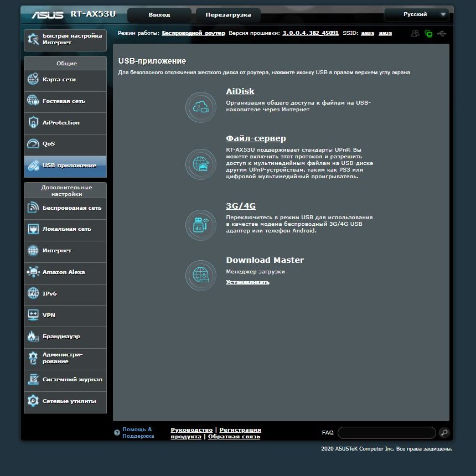Click the second asus SSID link
The height and width of the screenshot is (476, 476).
(x=385, y=33)
